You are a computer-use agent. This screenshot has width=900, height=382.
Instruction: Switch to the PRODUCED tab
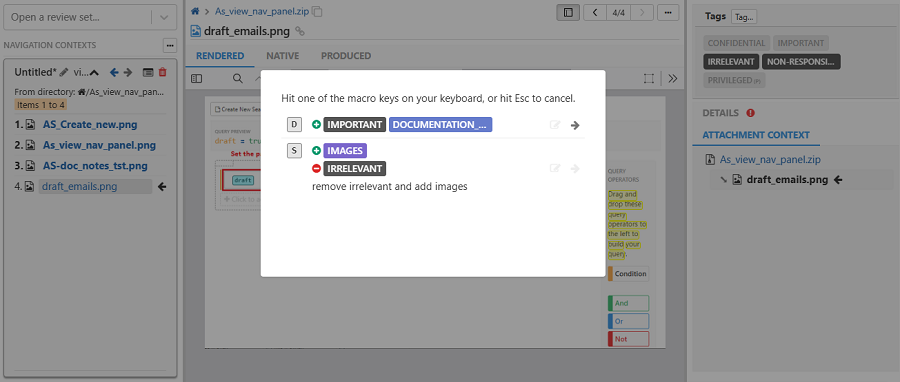[x=346, y=56]
